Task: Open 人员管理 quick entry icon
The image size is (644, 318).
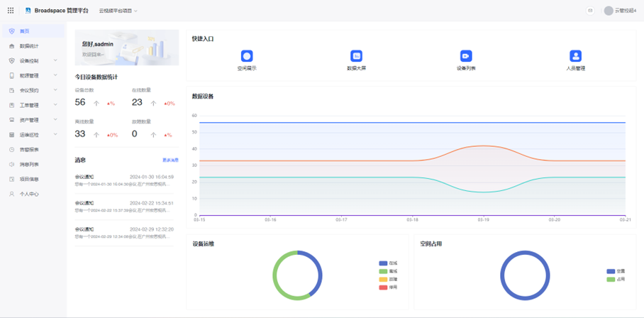Action: pos(575,56)
